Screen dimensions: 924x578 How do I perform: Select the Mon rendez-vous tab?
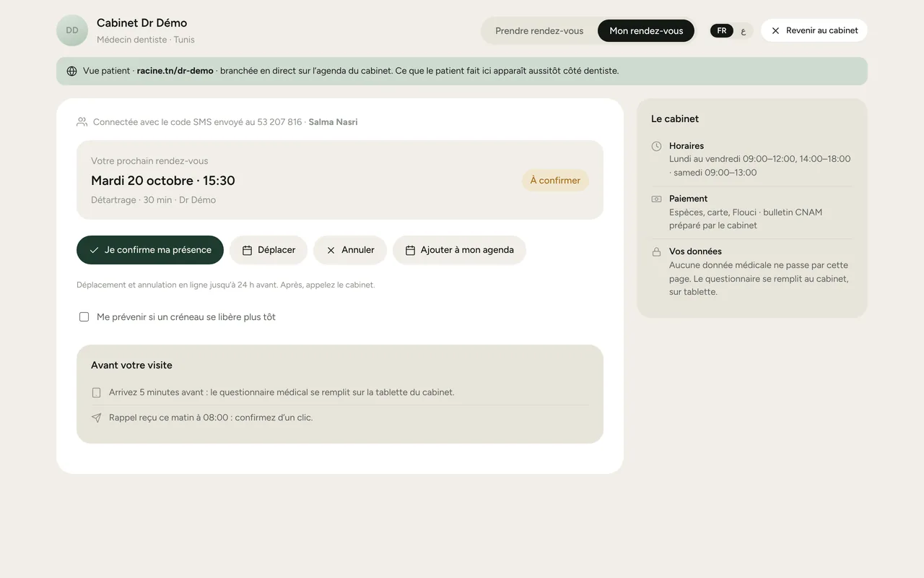click(x=646, y=30)
